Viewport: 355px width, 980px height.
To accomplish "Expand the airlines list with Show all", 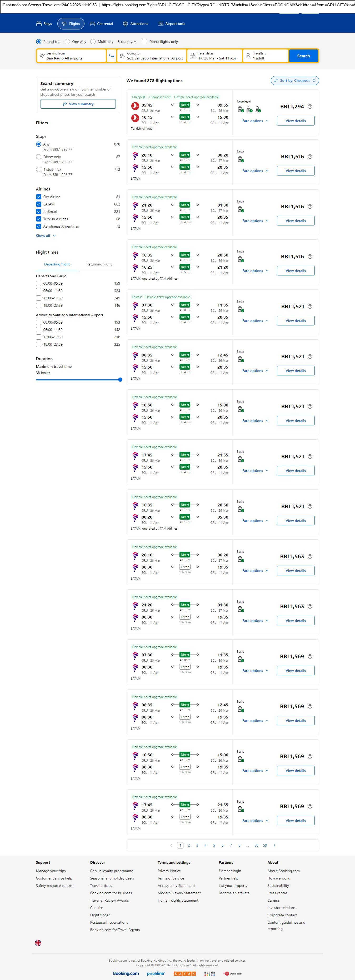I will coord(46,236).
